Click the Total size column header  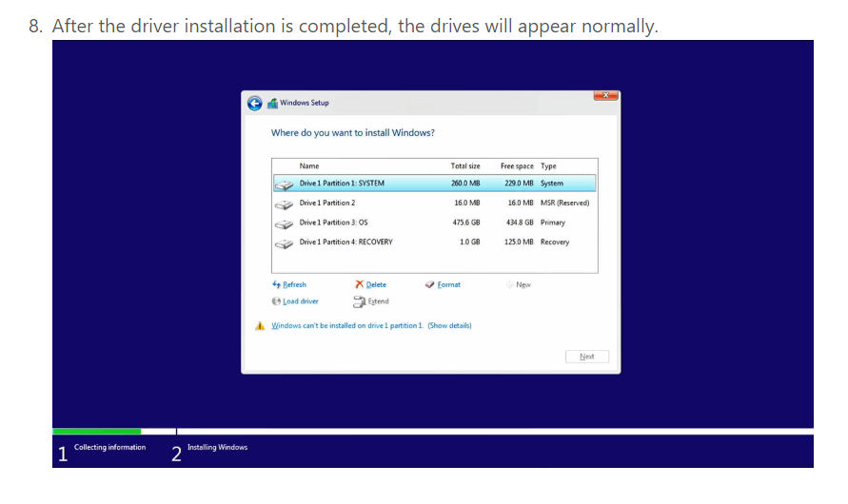(x=465, y=165)
